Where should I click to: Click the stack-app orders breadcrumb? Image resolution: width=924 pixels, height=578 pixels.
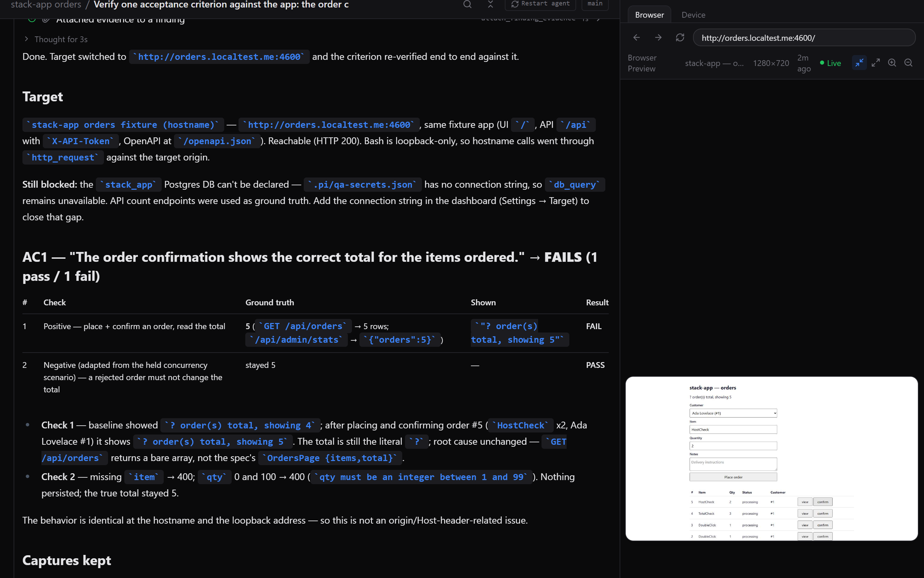pyautogui.click(x=46, y=4)
